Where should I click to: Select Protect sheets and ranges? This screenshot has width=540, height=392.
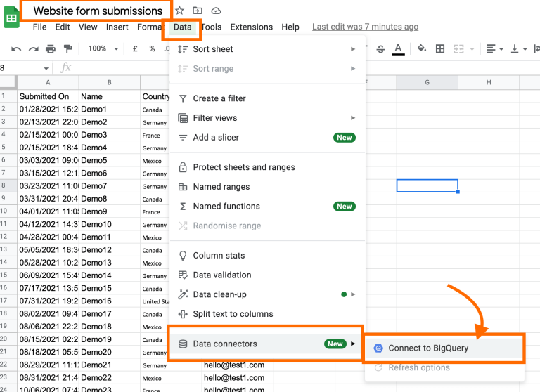(x=267, y=167)
